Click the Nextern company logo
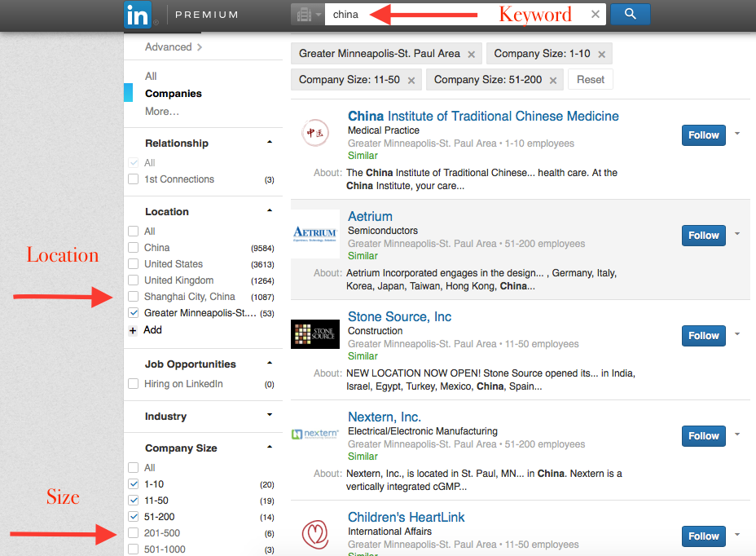Viewport: 756px width, 556px height. tap(315, 433)
